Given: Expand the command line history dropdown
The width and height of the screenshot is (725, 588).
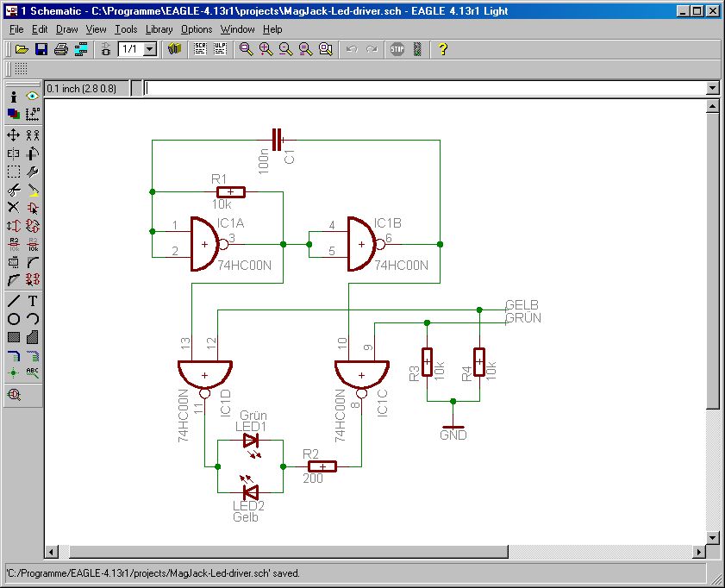Looking at the screenshot, I should point(712,88).
